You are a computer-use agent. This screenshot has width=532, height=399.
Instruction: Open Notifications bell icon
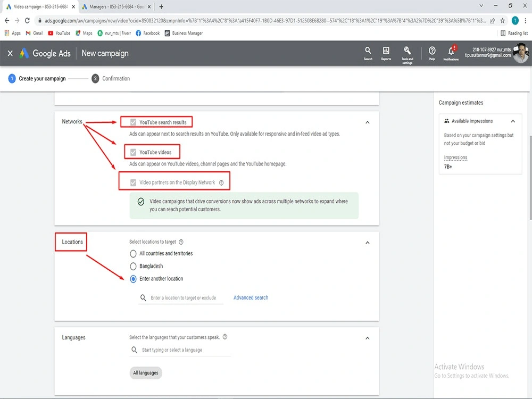click(451, 53)
